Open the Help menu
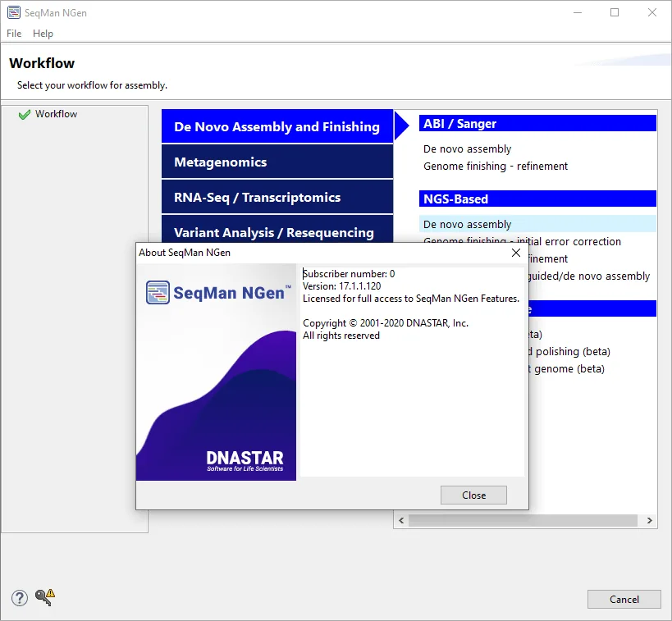 (x=43, y=34)
